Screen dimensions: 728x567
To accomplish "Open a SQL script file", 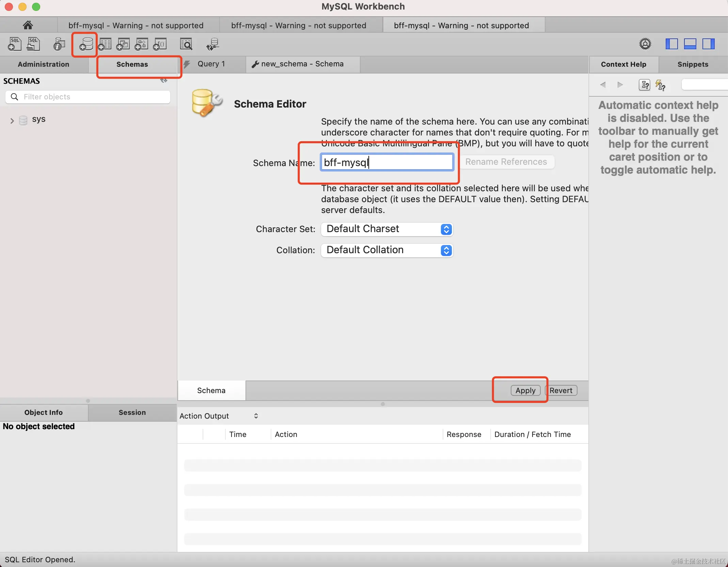I will [x=33, y=44].
